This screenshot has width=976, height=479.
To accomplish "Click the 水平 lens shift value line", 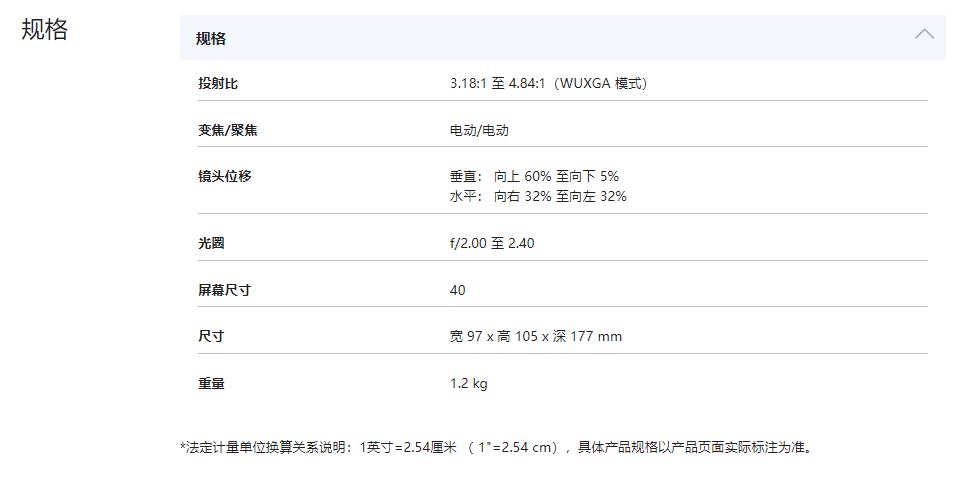I will (538, 196).
